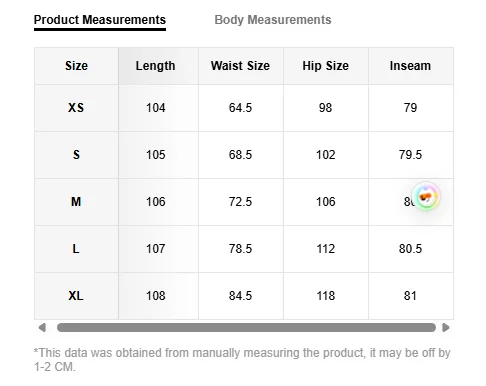Click the XL hip value 118
Screen dimensions: 486x386
point(325,296)
